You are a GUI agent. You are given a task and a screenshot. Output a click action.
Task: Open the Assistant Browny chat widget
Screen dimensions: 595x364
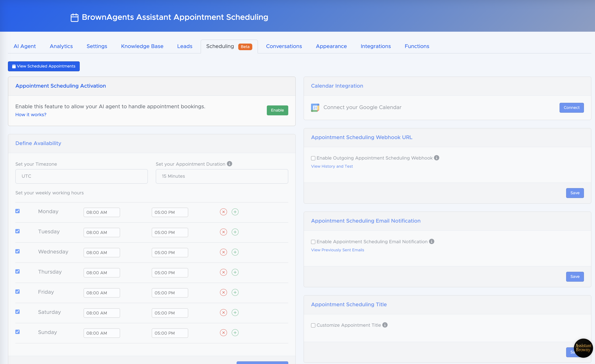pyautogui.click(x=583, y=348)
